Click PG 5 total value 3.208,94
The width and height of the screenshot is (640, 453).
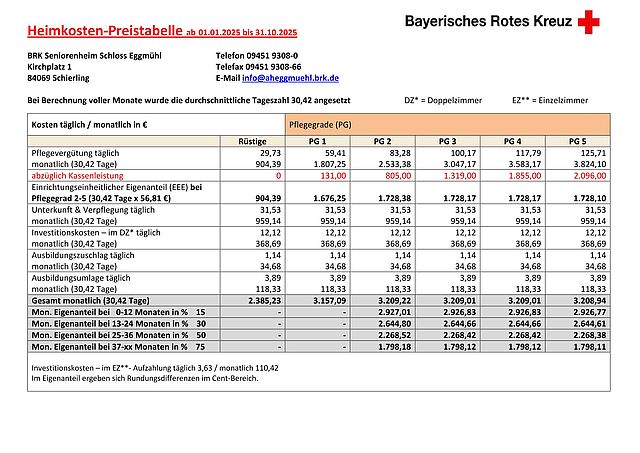tap(589, 301)
